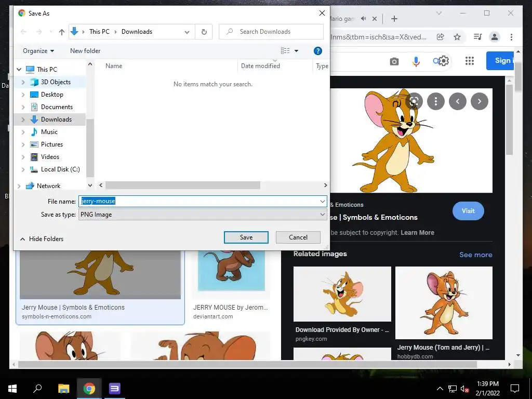Open the Chrome three-dot menu
Image resolution: width=532 pixels, height=399 pixels.
[511, 37]
